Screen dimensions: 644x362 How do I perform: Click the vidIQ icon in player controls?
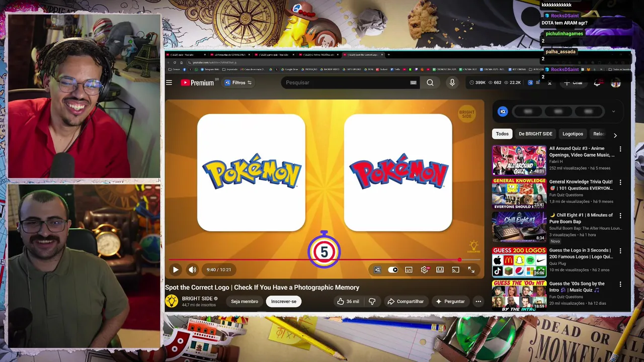pyautogui.click(x=377, y=270)
